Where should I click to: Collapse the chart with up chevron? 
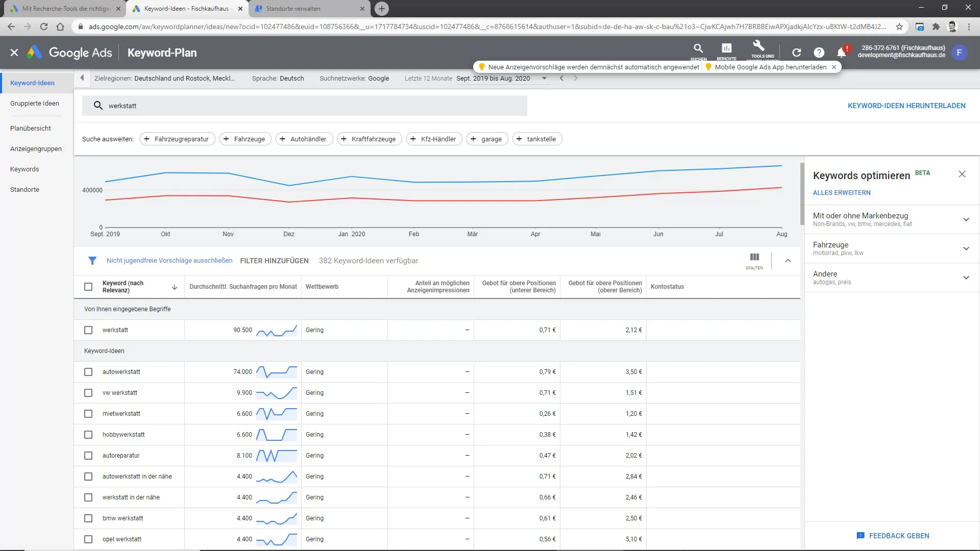(788, 261)
